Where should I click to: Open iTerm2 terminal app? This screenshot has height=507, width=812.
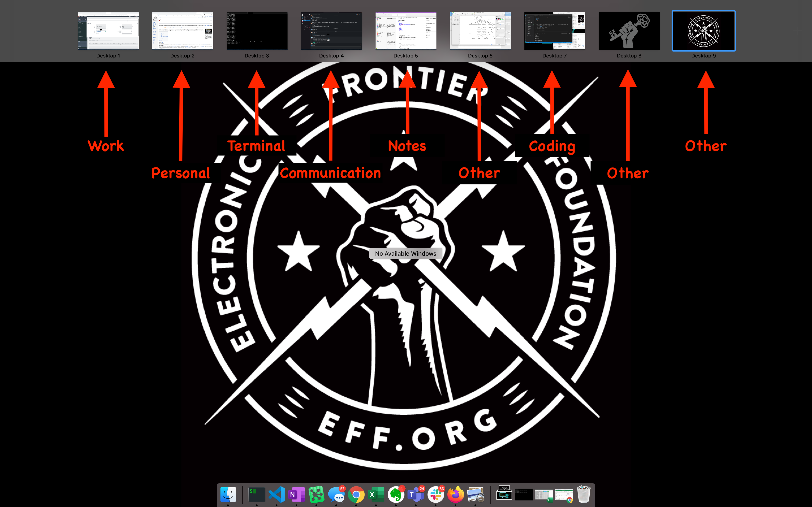(x=255, y=493)
